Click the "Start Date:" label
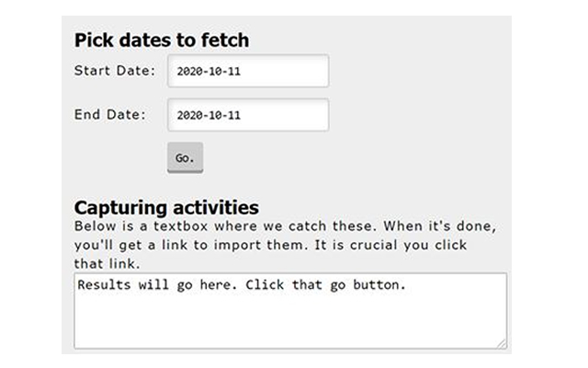Image resolution: width=588 pixels, height=368 pixels. point(115,71)
